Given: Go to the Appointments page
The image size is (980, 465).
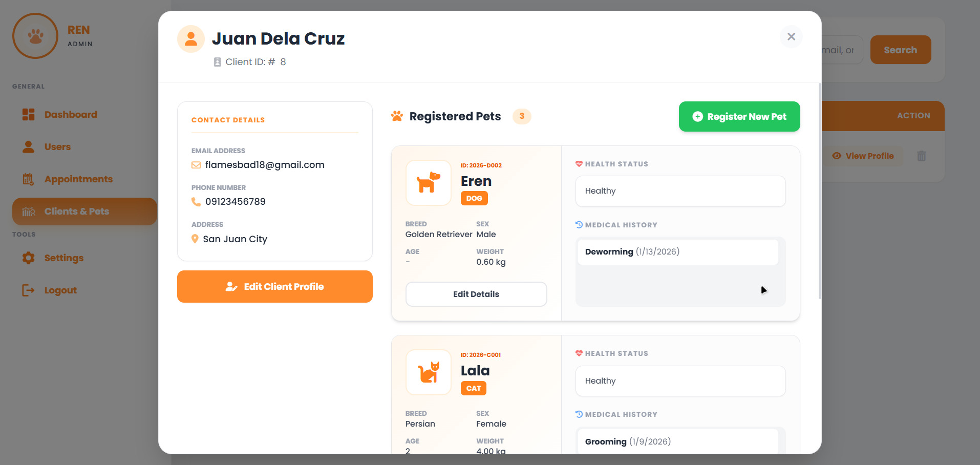Looking at the screenshot, I should (x=78, y=179).
